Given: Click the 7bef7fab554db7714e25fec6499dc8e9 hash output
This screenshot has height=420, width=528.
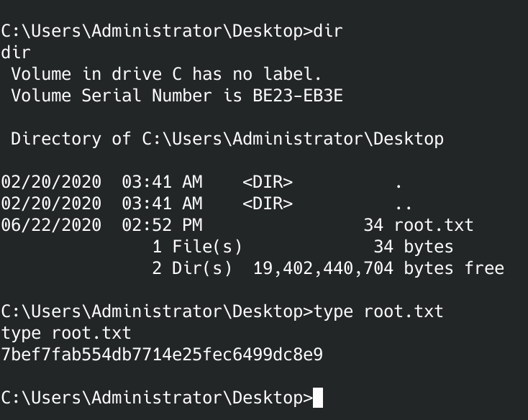Looking at the screenshot, I should [162, 355].
